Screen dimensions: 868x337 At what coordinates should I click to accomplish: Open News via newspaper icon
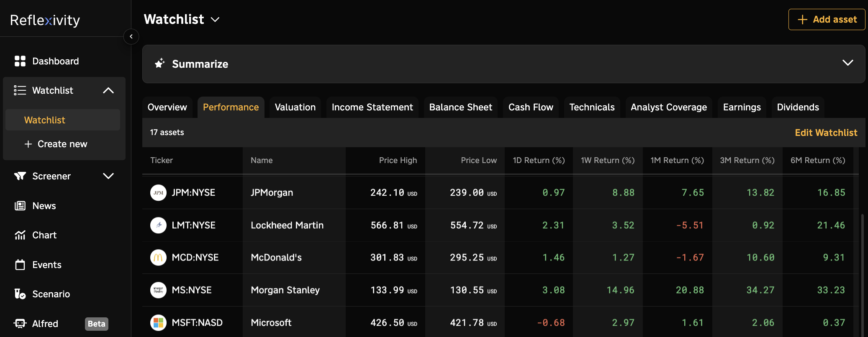pyautogui.click(x=20, y=206)
